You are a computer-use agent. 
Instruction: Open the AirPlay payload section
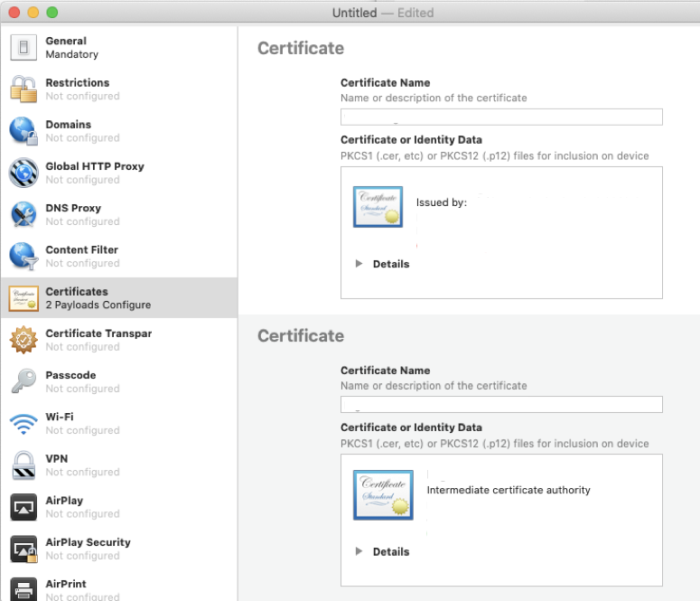(118, 507)
